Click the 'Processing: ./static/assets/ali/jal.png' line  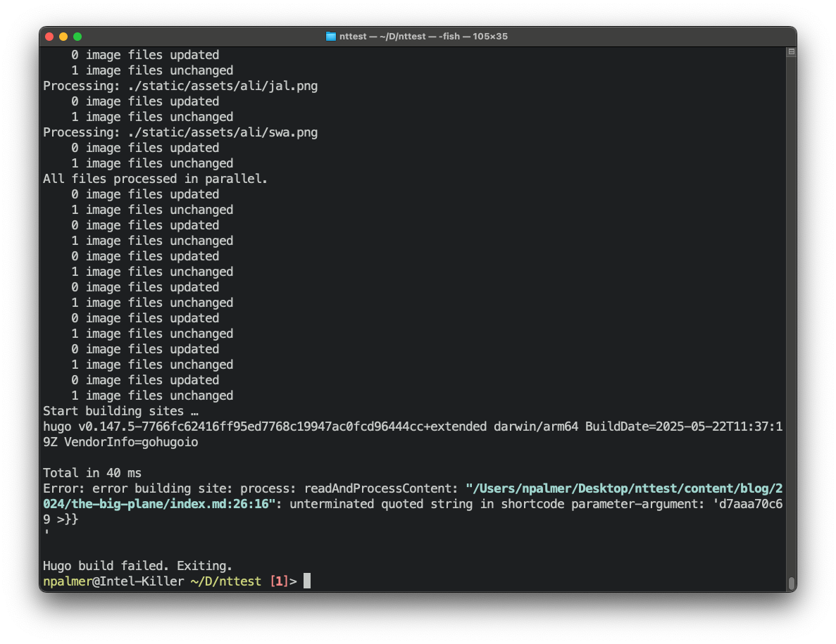pos(180,86)
